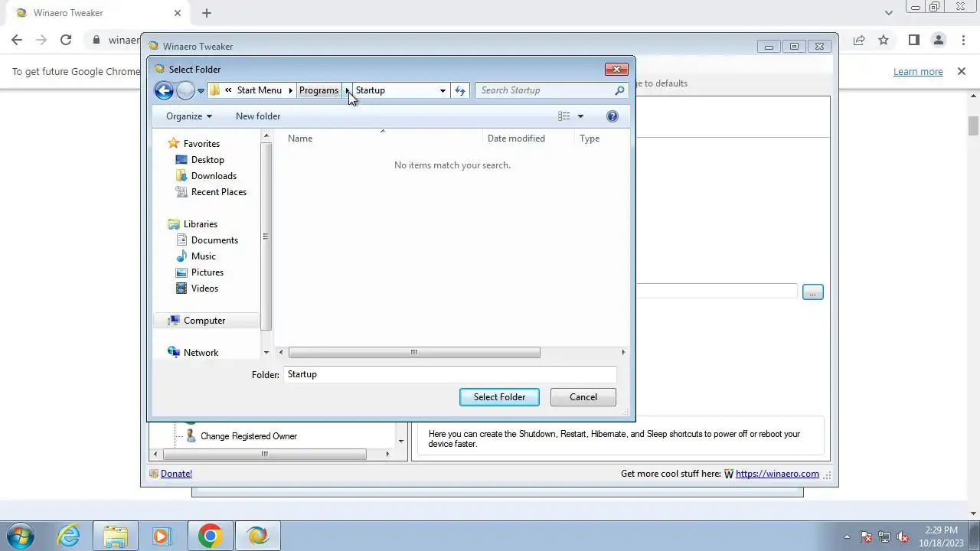
Task: Select Documents library
Action: click(214, 240)
